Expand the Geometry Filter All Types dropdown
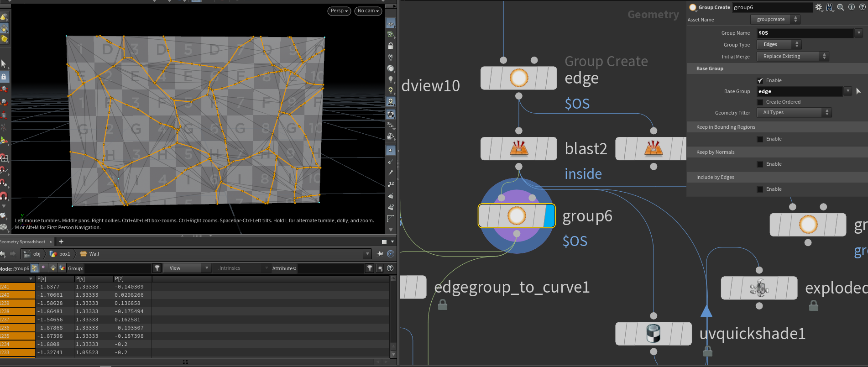 tap(794, 112)
